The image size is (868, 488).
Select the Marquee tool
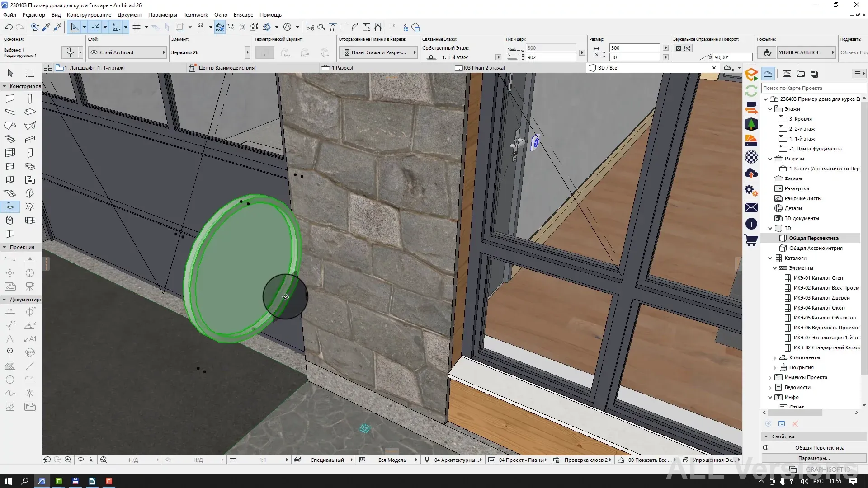(x=30, y=73)
